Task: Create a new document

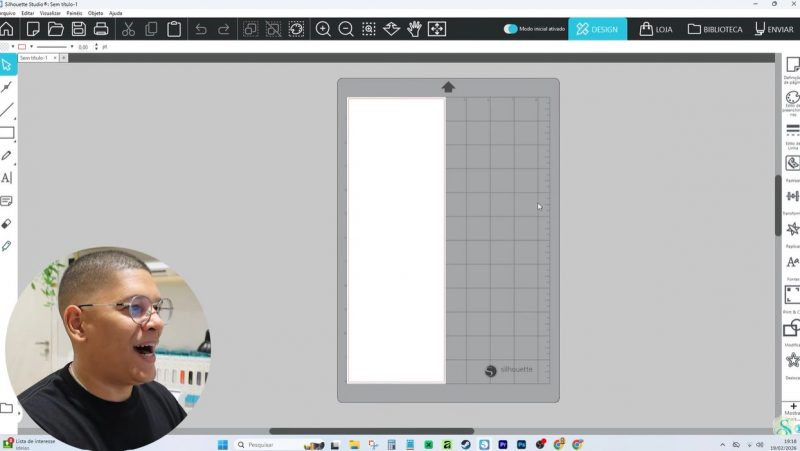Action: [x=33, y=29]
